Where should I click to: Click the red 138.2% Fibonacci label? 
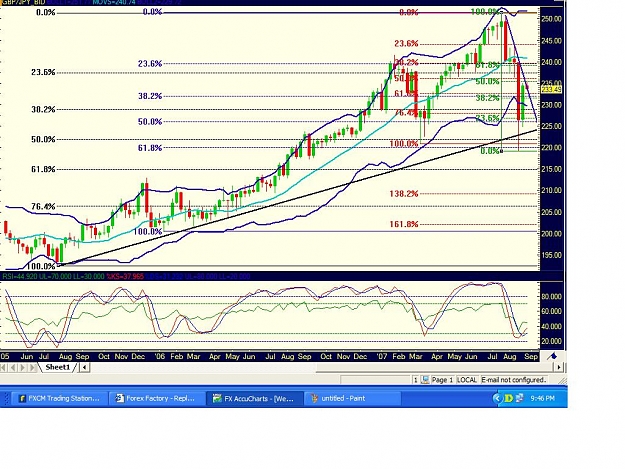click(404, 194)
